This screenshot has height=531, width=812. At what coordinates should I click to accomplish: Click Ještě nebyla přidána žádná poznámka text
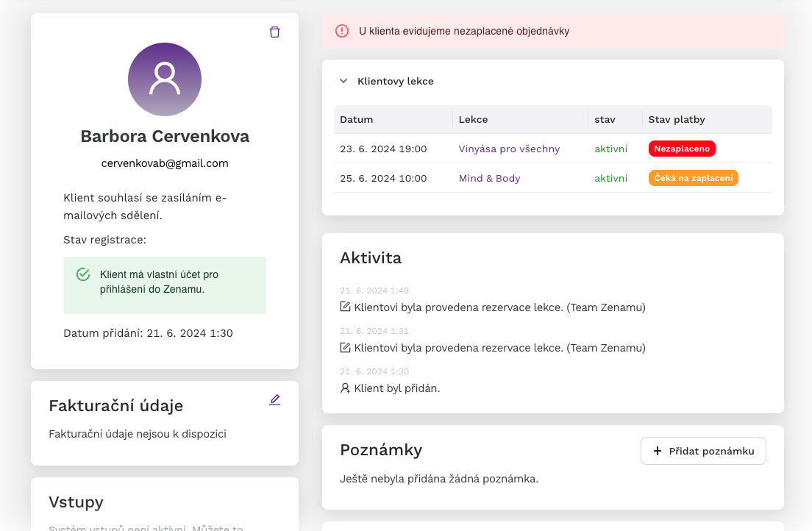pyautogui.click(x=439, y=479)
